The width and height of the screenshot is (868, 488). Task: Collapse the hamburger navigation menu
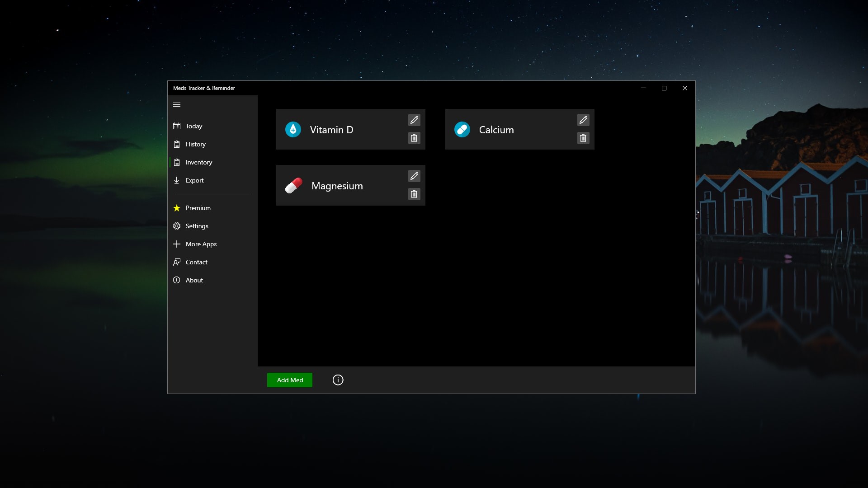pos(177,105)
